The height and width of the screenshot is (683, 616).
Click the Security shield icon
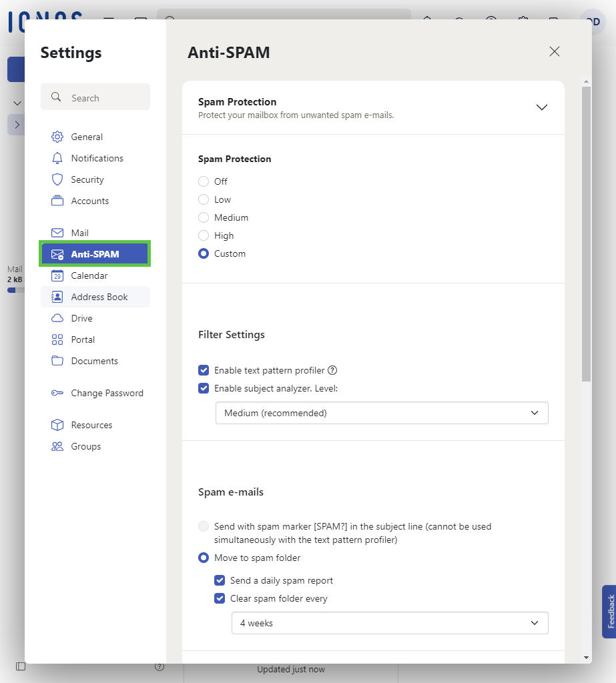coord(57,179)
